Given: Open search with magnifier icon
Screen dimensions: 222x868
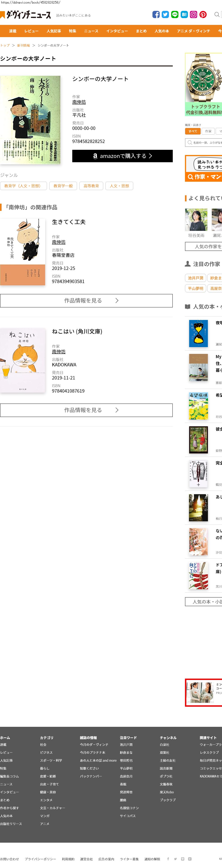Looking at the screenshot, I should coord(217,14).
